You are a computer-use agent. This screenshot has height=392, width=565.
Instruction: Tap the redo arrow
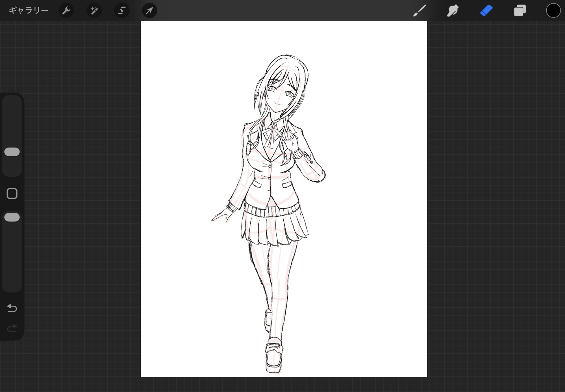[12, 328]
